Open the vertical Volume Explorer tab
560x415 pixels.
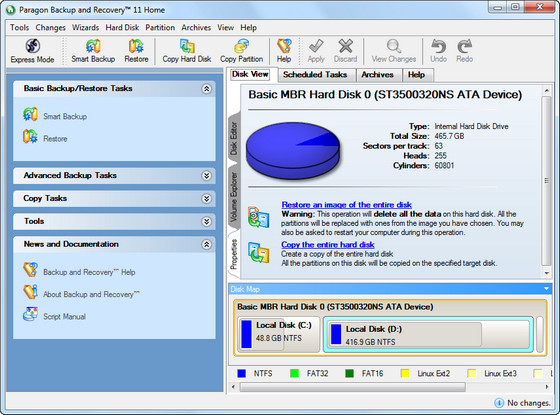[234, 197]
